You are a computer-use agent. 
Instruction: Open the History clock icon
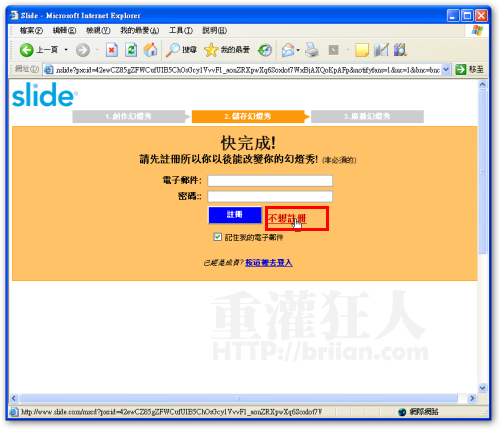265,50
